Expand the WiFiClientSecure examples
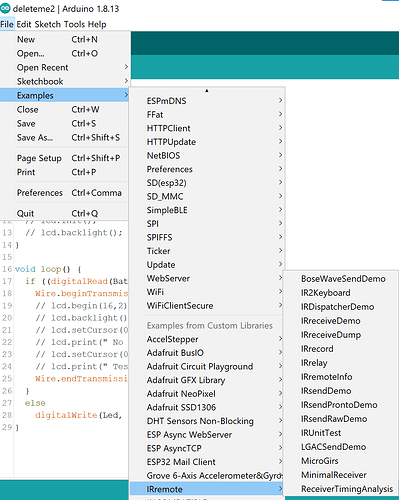The image size is (399, 500). [207, 305]
